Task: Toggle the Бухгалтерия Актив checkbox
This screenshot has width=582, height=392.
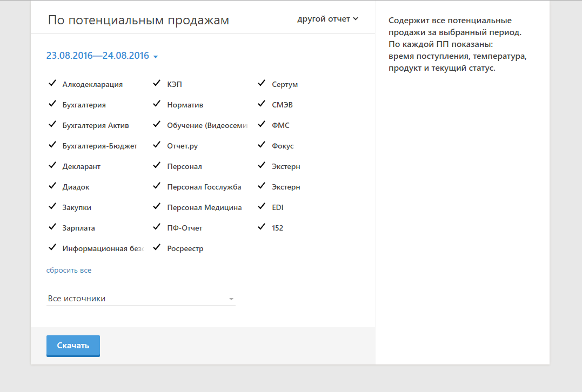Action: coord(52,125)
